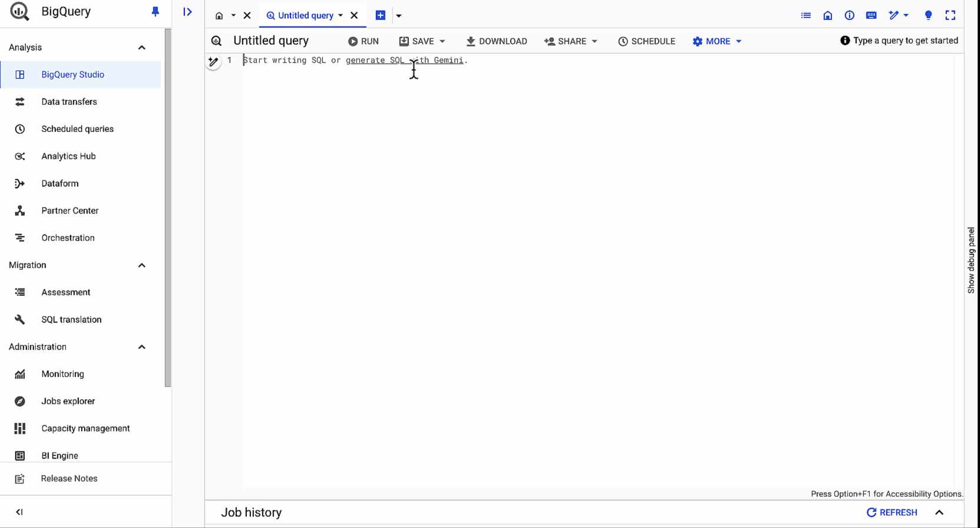Viewport: 980px width, 528px height.
Task: Open keyboard shortcuts icon
Action: tap(872, 15)
